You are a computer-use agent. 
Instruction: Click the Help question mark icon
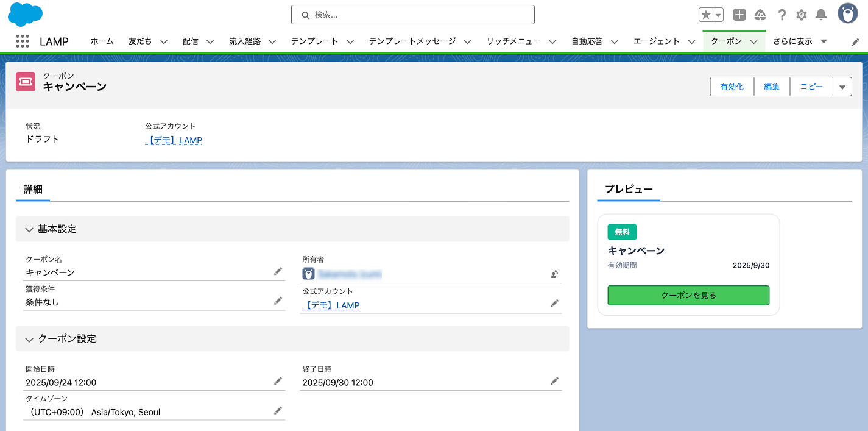(782, 15)
